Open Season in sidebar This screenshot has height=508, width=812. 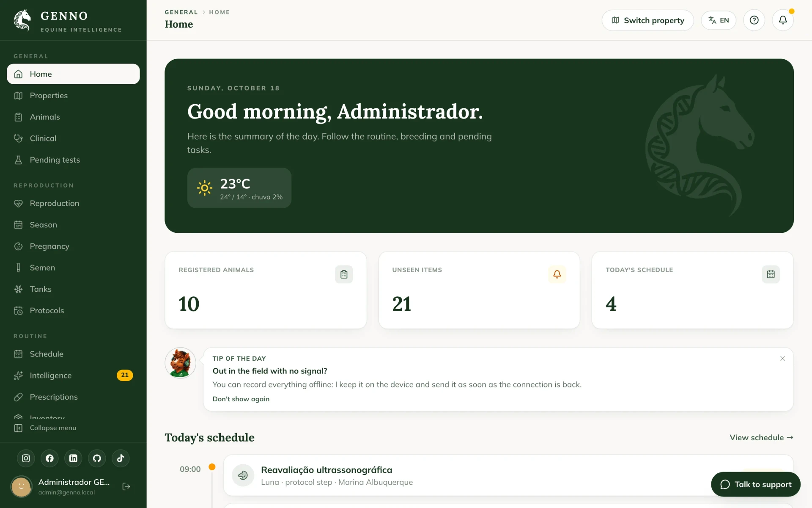click(73, 225)
